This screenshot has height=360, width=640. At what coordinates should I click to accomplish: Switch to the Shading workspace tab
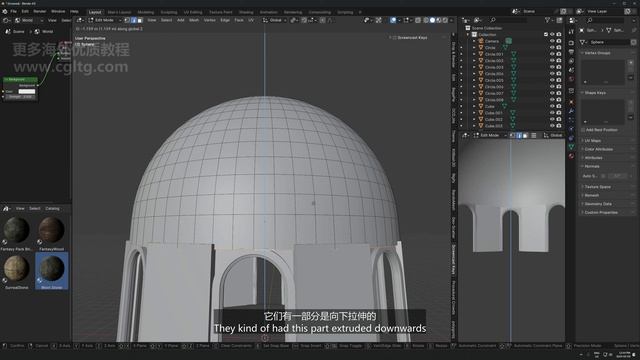pos(246,12)
